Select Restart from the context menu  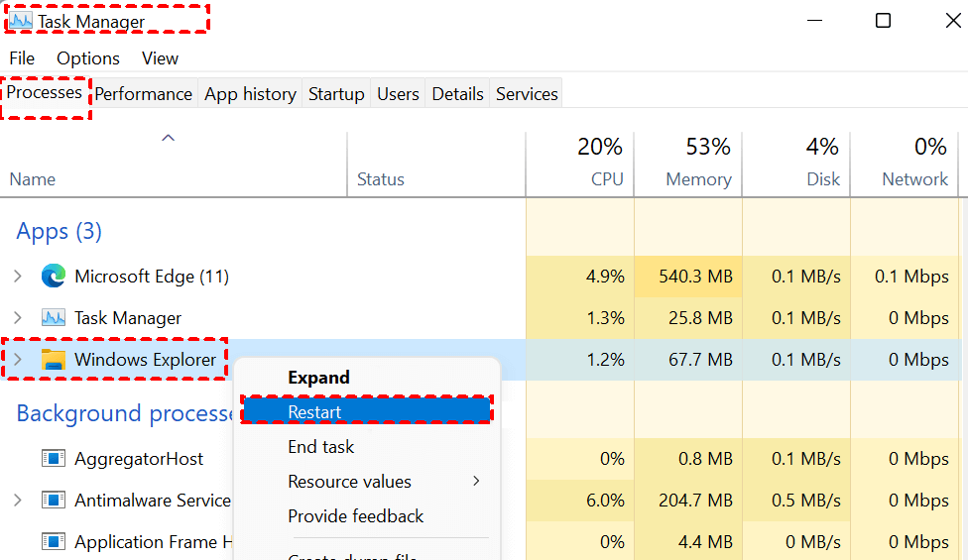(x=314, y=412)
